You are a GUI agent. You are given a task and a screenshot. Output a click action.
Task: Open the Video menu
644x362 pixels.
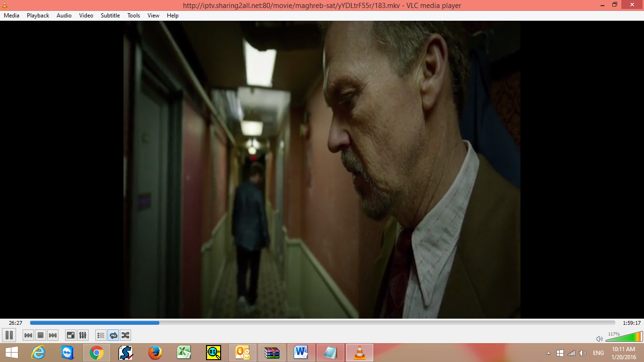point(86,16)
